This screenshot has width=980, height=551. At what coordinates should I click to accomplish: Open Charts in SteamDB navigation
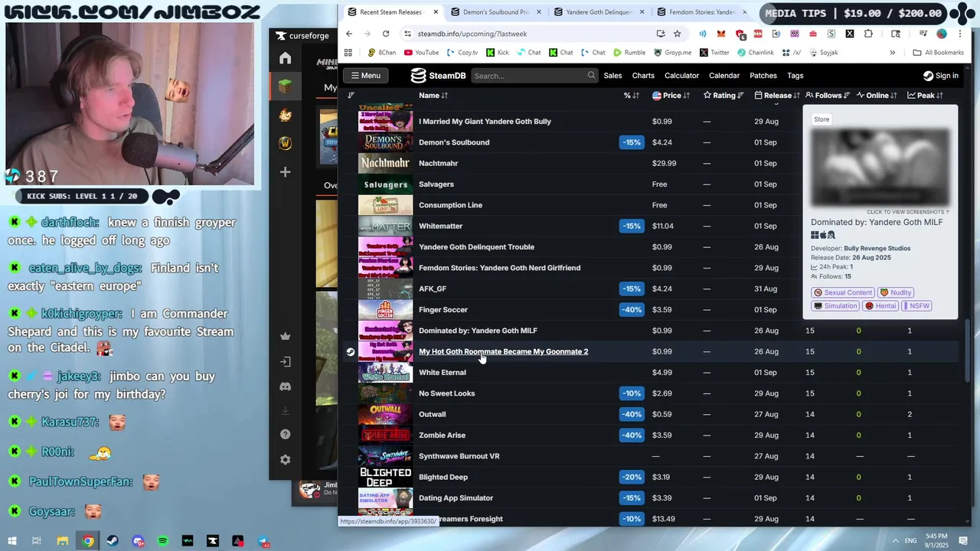coord(643,75)
